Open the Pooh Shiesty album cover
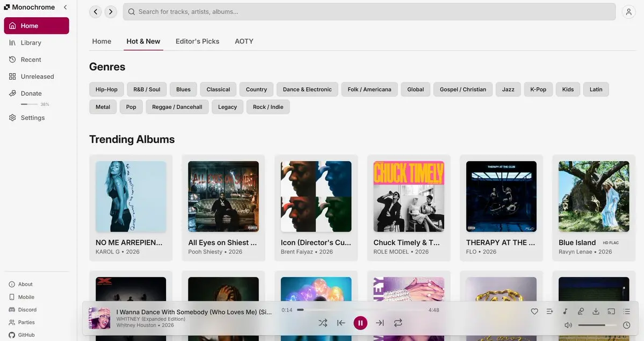The image size is (644, 341). [x=223, y=197]
